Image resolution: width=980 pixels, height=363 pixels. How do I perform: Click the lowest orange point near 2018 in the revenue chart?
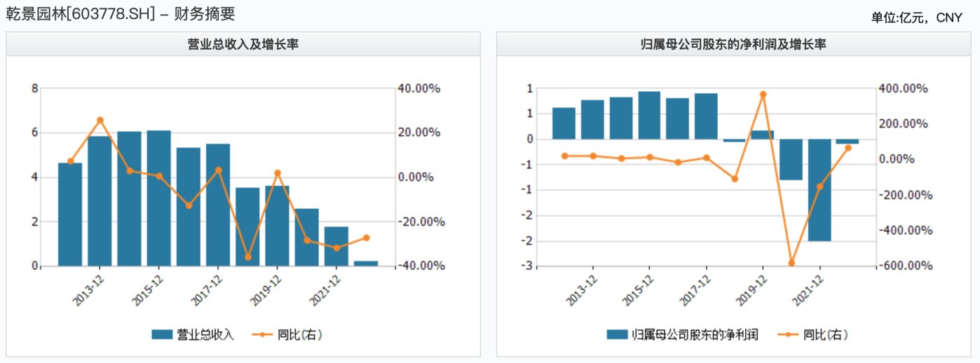[x=247, y=257]
